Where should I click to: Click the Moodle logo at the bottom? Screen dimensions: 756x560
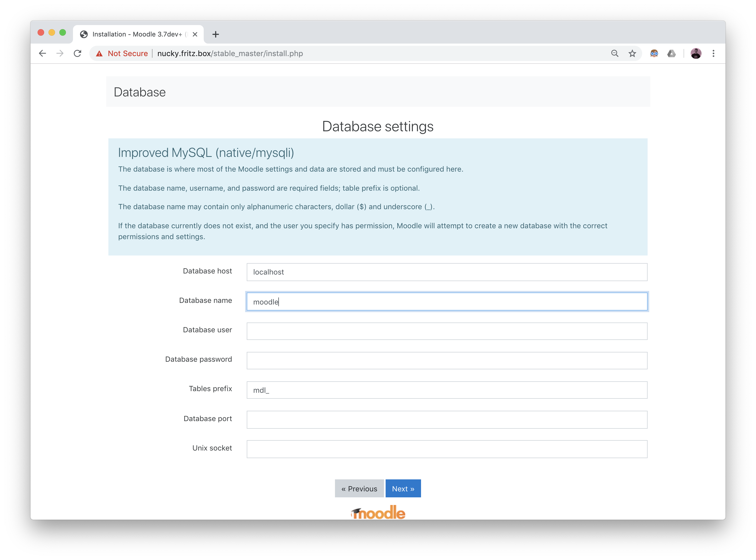tap(378, 512)
